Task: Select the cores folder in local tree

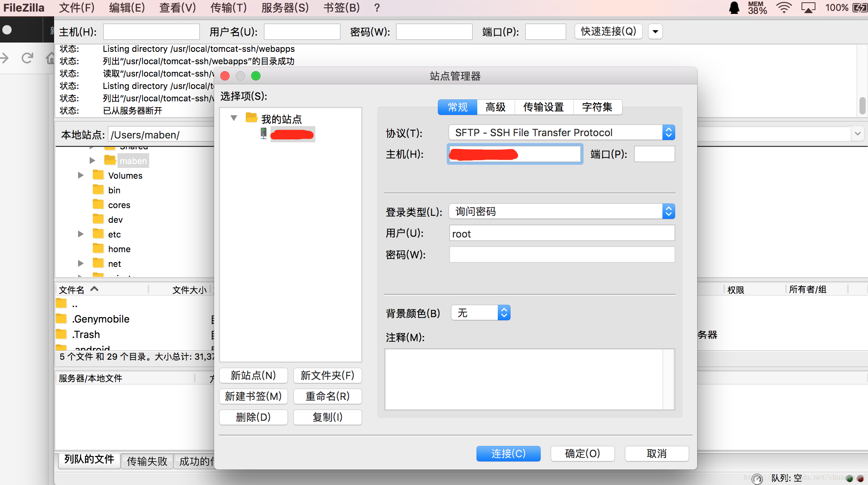Action: pyautogui.click(x=119, y=205)
